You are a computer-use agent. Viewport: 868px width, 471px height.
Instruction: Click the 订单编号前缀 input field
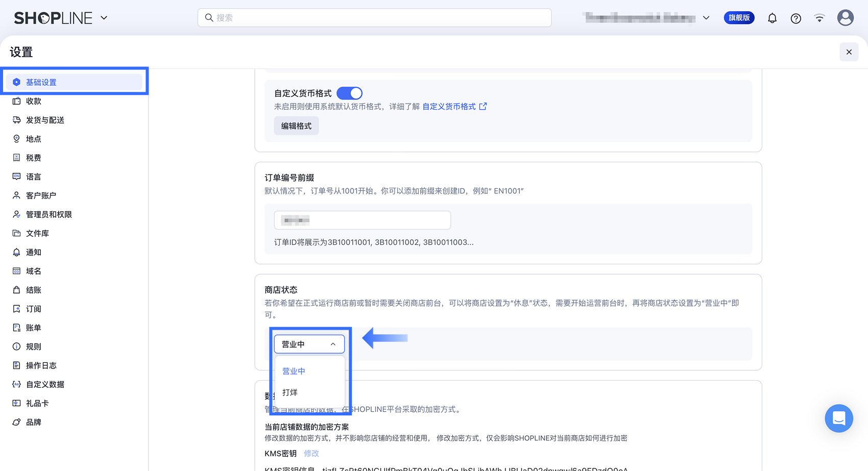363,220
